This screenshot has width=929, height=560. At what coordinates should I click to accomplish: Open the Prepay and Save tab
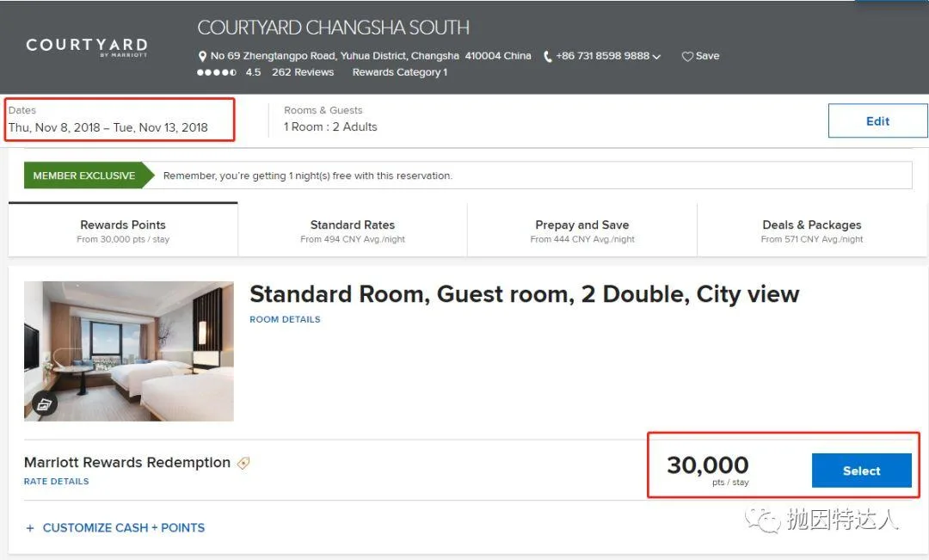coord(582,231)
